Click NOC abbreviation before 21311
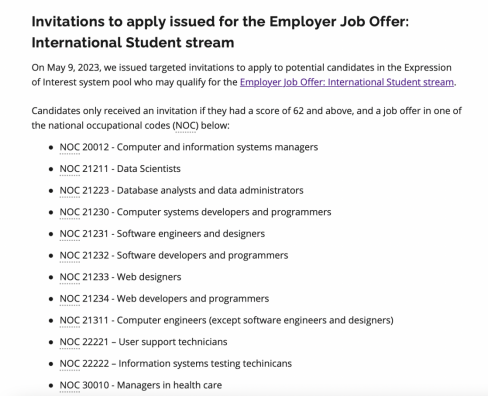Viewport: 488px width, 396px height. [x=70, y=320]
